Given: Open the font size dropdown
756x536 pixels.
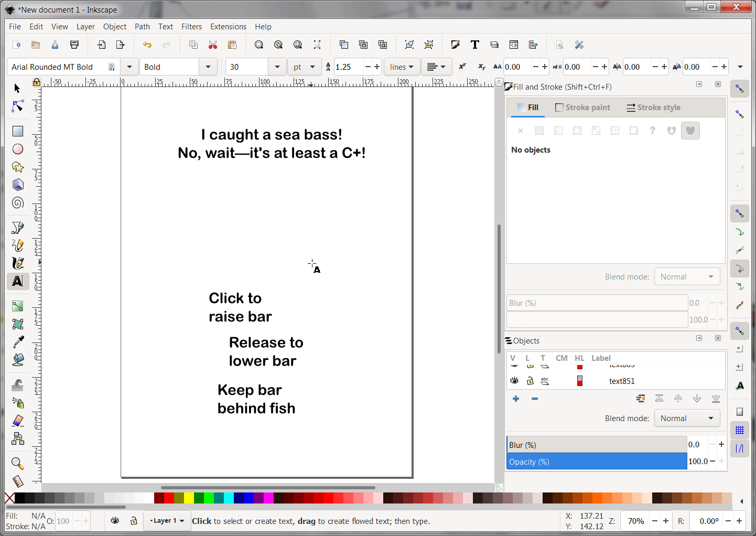Looking at the screenshot, I should pos(277,67).
